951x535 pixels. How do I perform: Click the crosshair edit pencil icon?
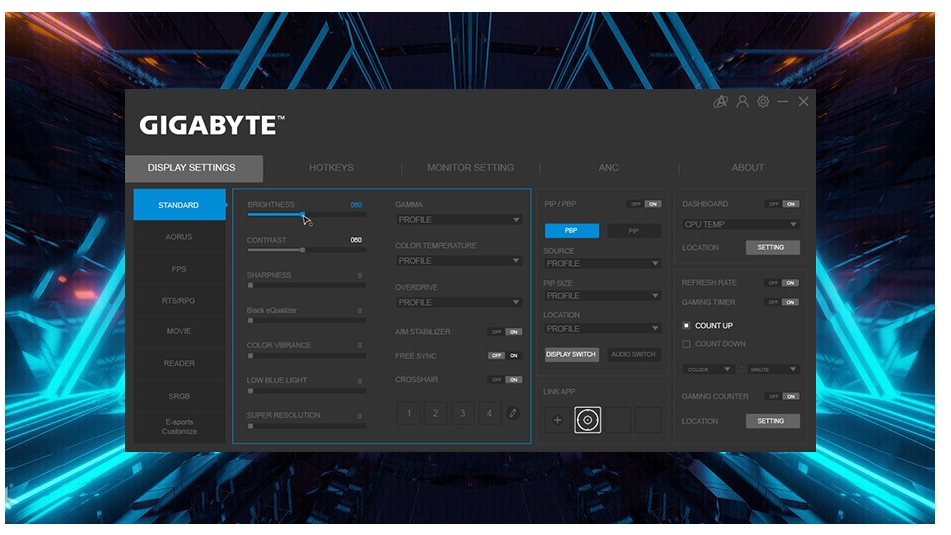[x=513, y=413]
